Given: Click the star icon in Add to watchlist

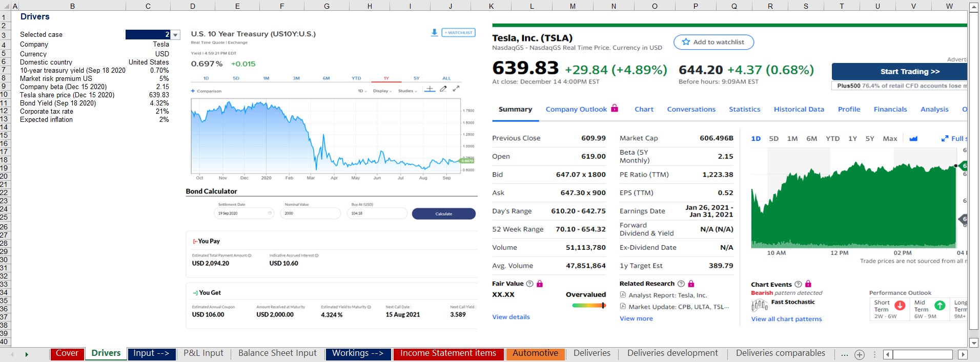Looking at the screenshot, I should click(686, 42).
